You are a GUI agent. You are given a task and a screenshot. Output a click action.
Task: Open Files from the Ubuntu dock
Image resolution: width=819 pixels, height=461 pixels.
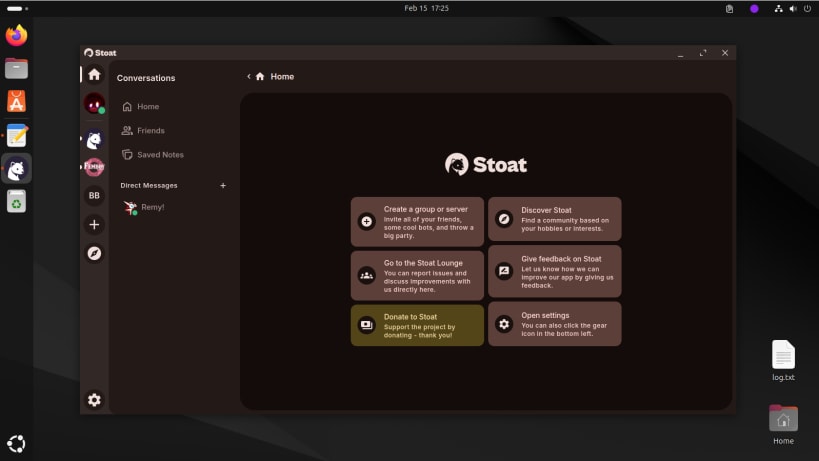[16, 68]
